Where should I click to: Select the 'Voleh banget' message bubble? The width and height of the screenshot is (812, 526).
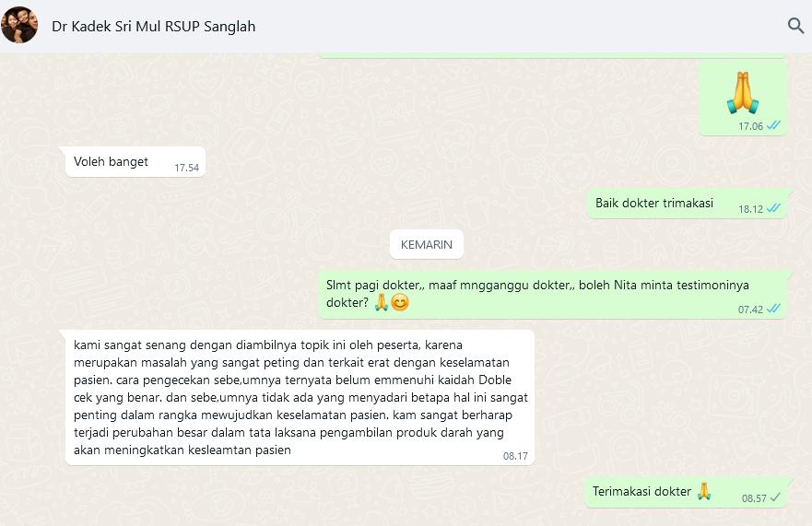135,162
